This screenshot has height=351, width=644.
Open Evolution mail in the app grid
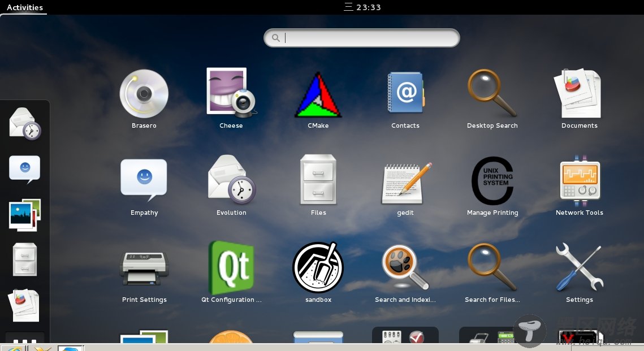[x=232, y=179]
